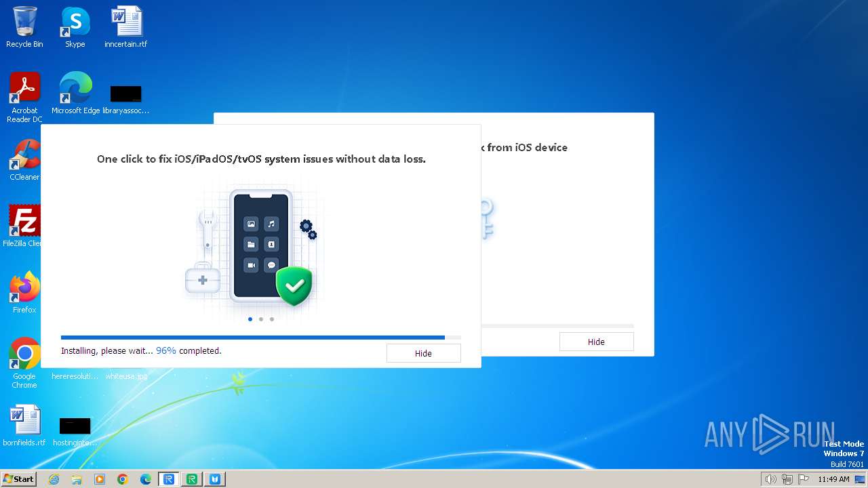Hide the iOS system repair installer window

(423, 353)
